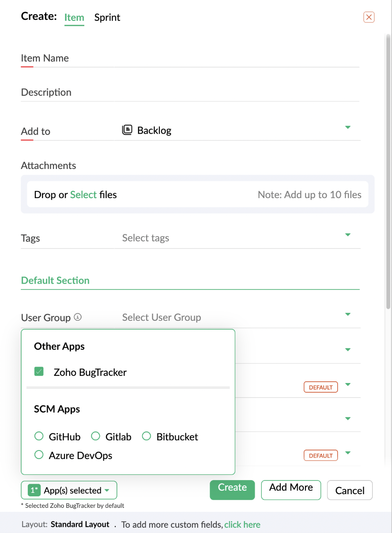
Task: Select the Item tab
Action: coord(74,18)
